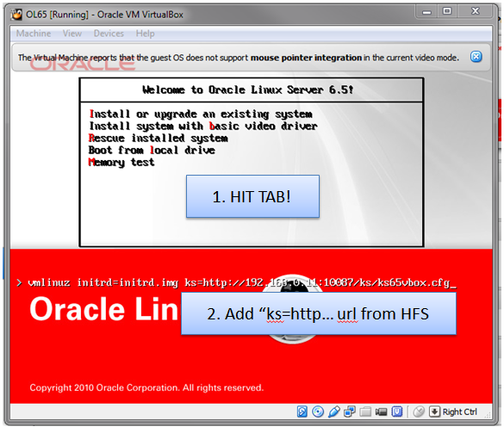Viewport: 504px width, 427px height.
Task: Open the Help menu
Action: (x=145, y=34)
